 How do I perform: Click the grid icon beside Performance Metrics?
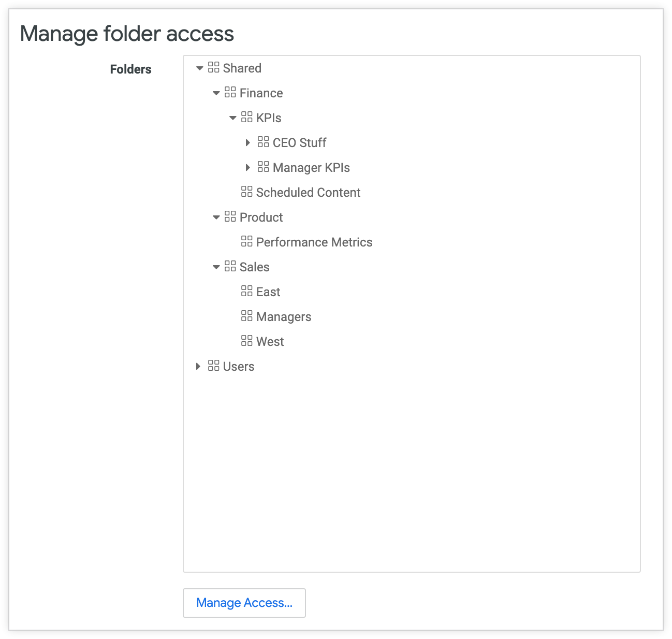(246, 241)
